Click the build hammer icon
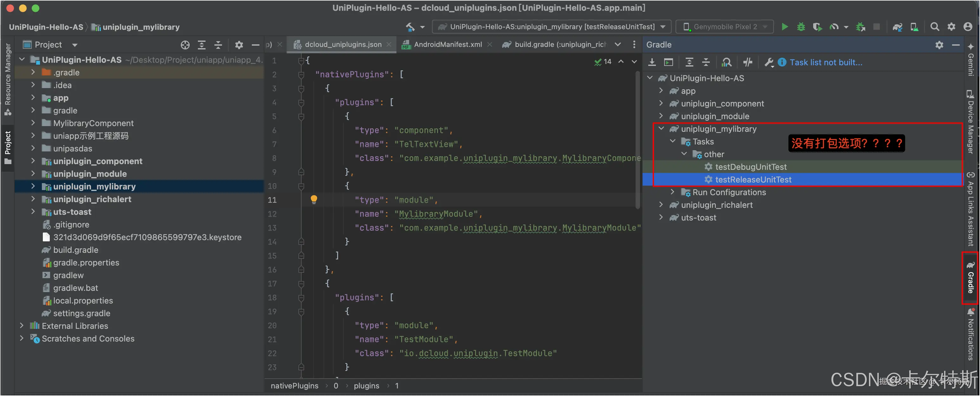The width and height of the screenshot is (980, 396). tap(410, 27)
